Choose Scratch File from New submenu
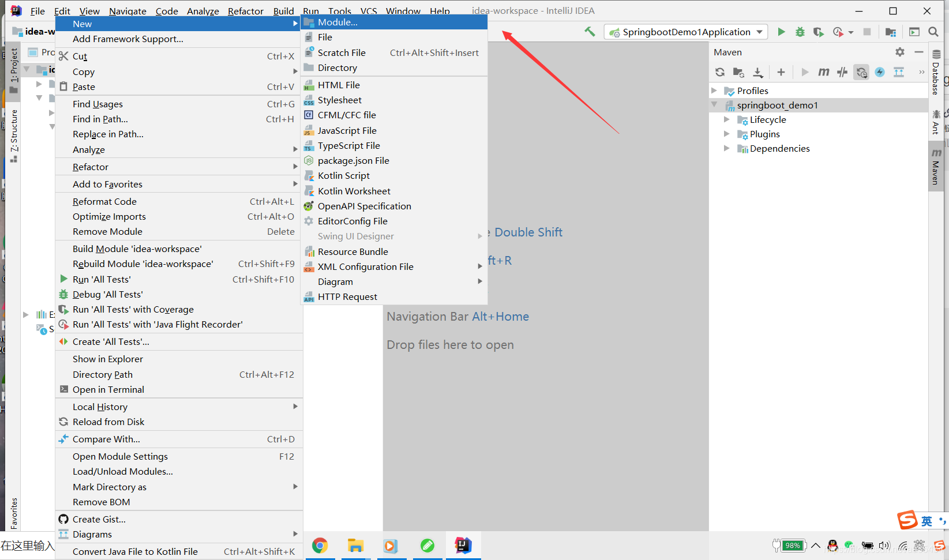Image resolution: width=949 pixels, height=560 pixels. coord(395,52)
